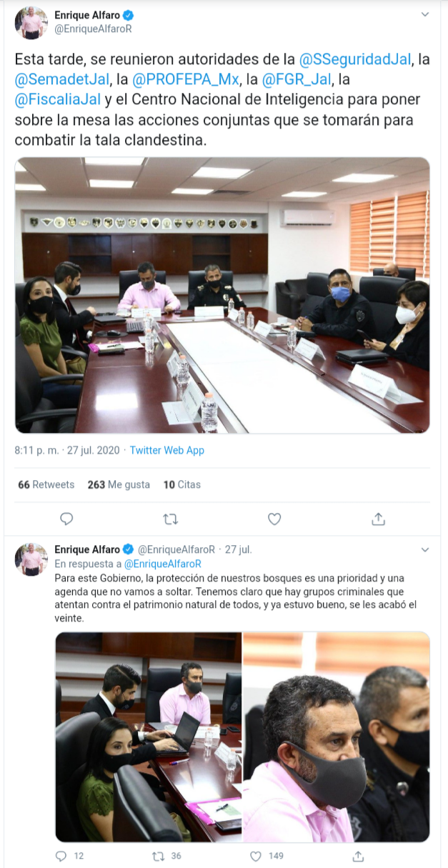View the 263 Me gusta list
Image resolution: width=448 pixels, height=868 pixels.
119,484
